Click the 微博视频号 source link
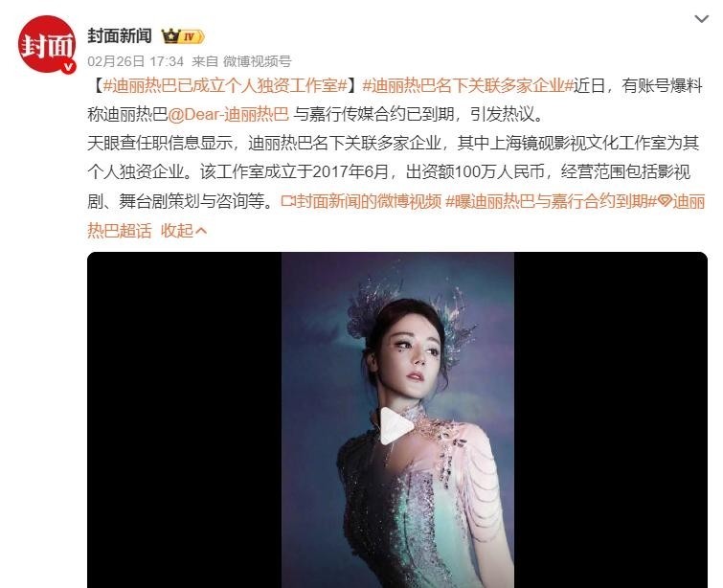 pos(257,61)
